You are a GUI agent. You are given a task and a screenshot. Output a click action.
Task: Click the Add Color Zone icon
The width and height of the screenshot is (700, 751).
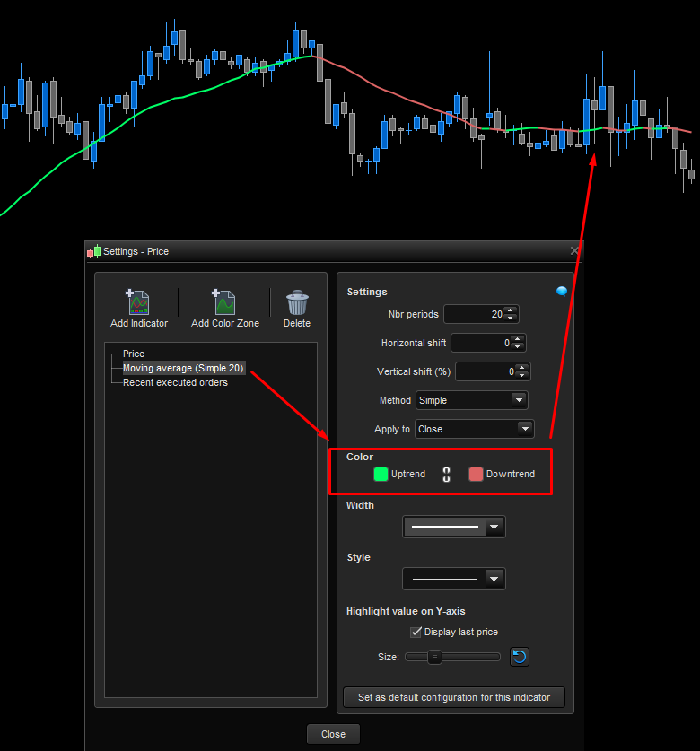[x=223, y=302]
